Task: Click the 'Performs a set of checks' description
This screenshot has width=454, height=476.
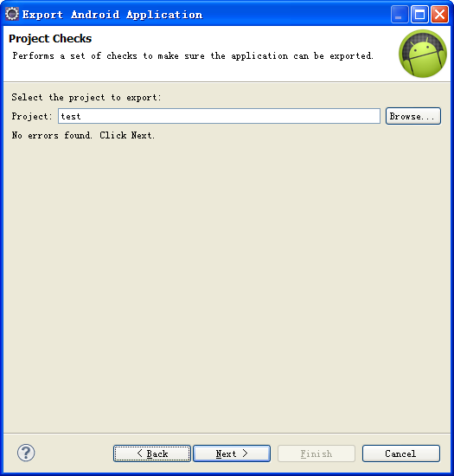Action: click(193, 56)
